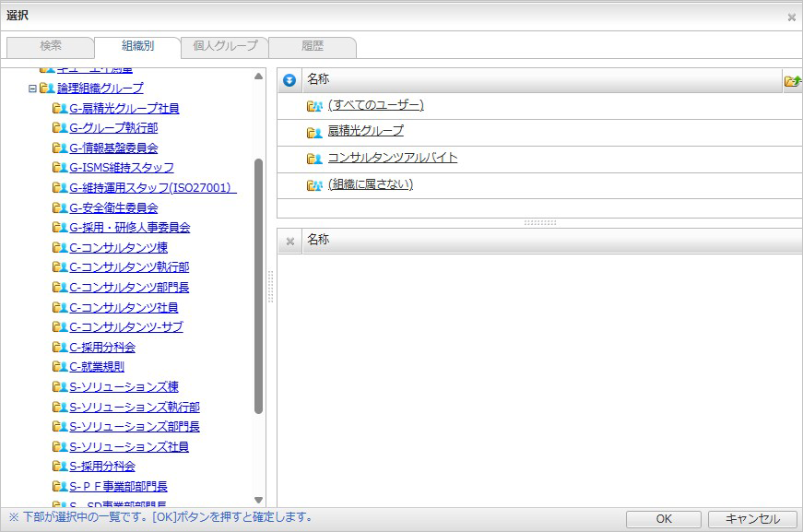Screen dimensions: 803x532
Task: Click the folder icon beside G-グループ執行部
Action: [x=60, y=128]
